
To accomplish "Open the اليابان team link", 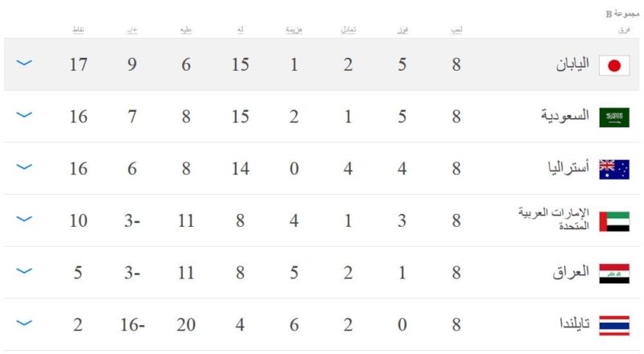I will pos(568,65).
